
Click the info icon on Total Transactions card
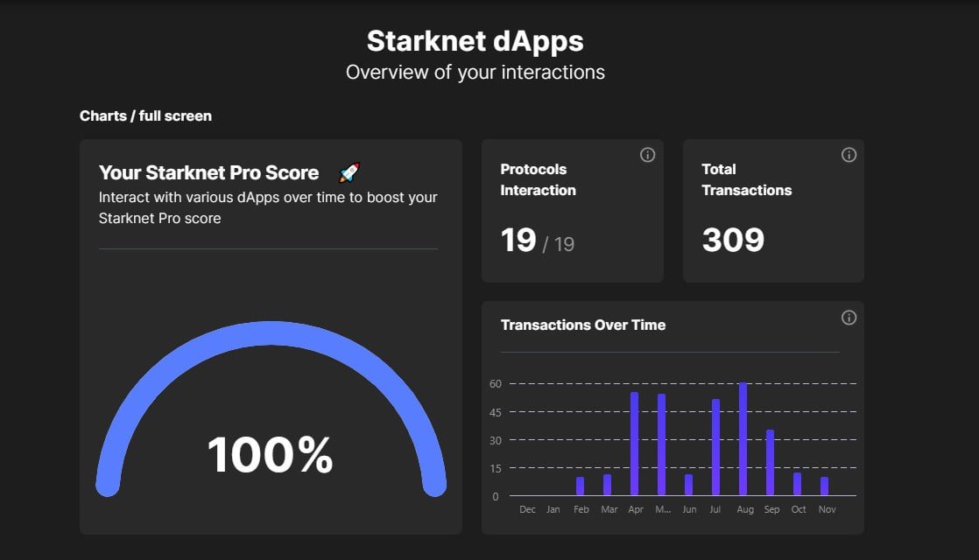coord(848,154)
